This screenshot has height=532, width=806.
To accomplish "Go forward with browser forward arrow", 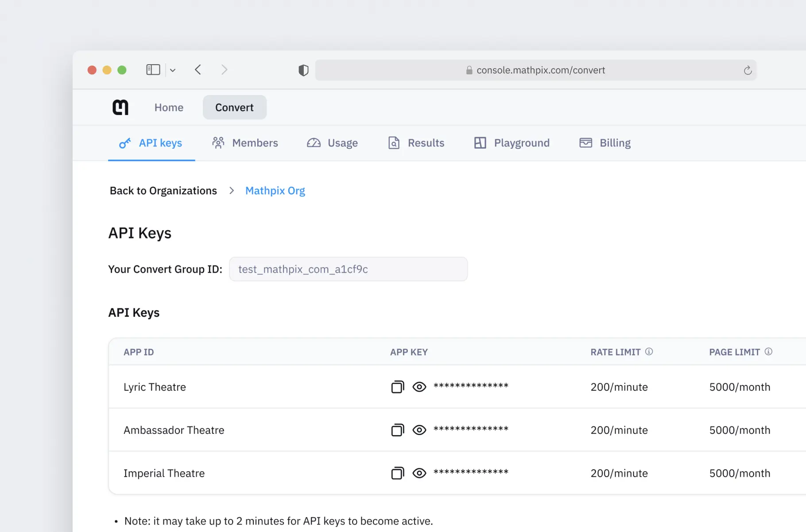I will tap(224, 70).
